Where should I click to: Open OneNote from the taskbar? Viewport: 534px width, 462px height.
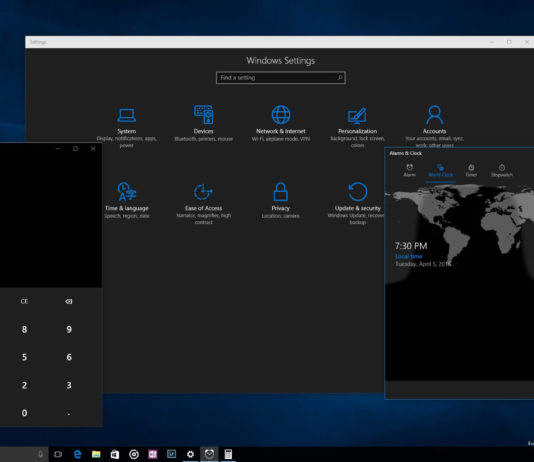pos(153,454)
